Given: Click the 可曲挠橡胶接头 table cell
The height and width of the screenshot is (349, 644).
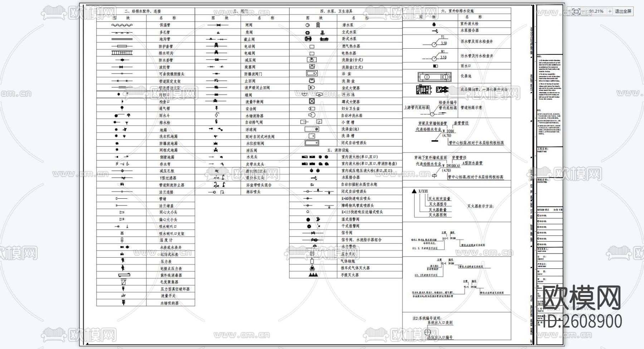Looking at the screenshot, I should pos(171,74).
